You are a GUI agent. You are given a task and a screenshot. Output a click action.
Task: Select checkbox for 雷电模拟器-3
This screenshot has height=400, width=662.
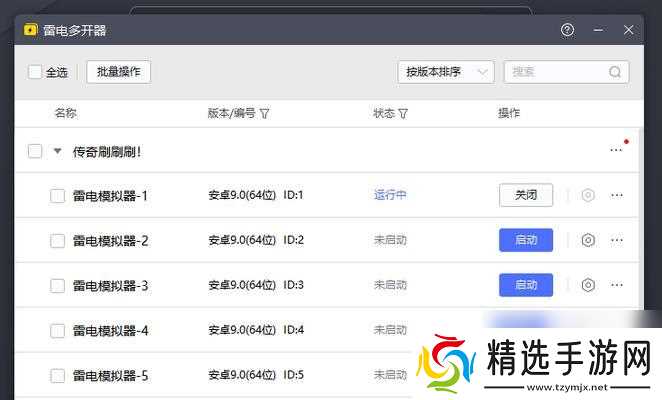57,286
